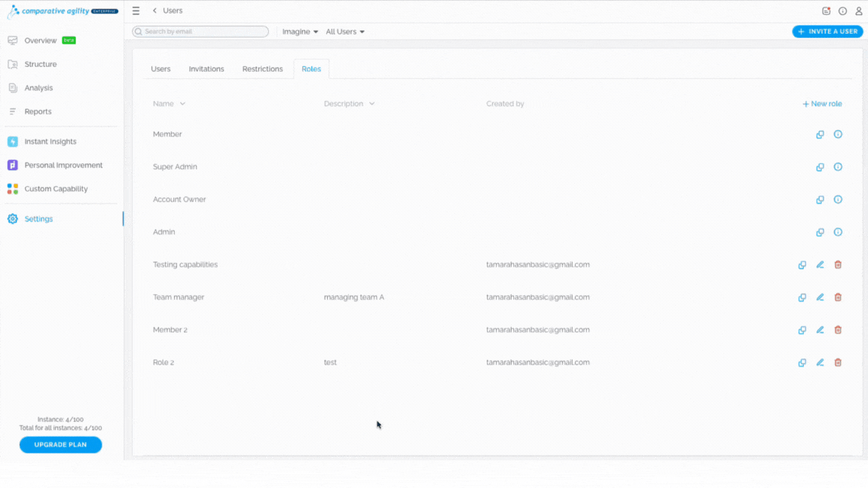Open the user profile icon
Screen dimensions: 868x488
point(859,11)
